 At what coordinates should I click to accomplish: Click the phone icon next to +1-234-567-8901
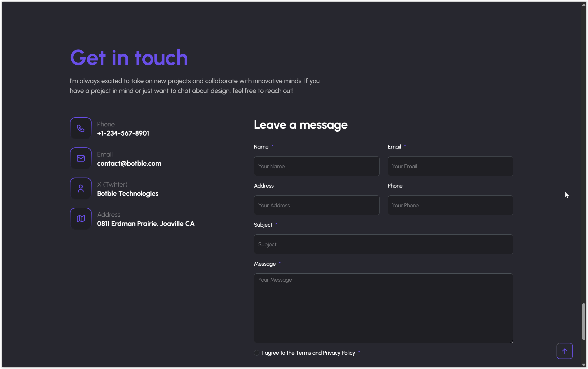81,128
